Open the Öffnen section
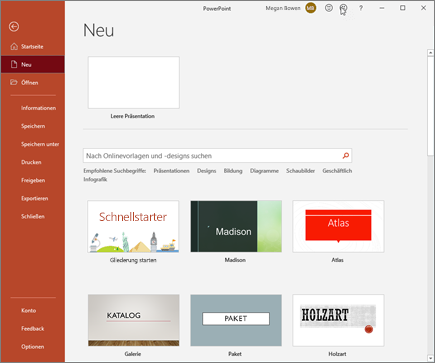435x363 pixels. coord(32,82)
